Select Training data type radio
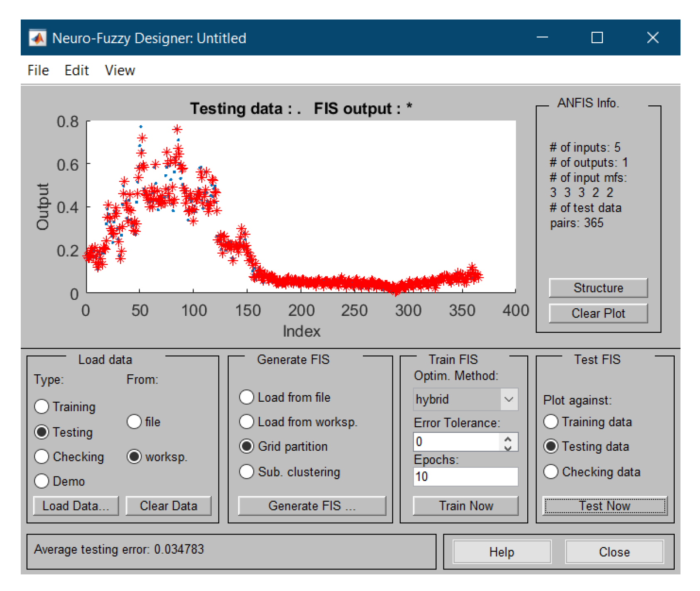 point(42,406)
